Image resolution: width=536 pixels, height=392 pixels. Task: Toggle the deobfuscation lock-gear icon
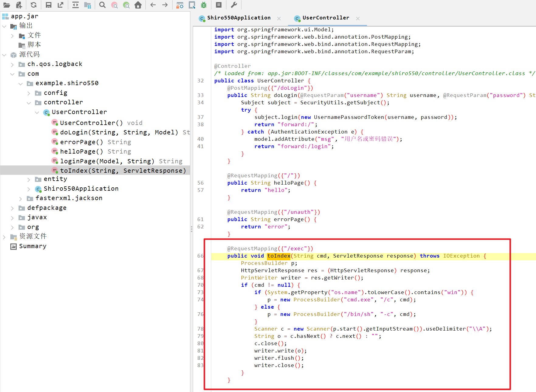click(x=180, y=5)
